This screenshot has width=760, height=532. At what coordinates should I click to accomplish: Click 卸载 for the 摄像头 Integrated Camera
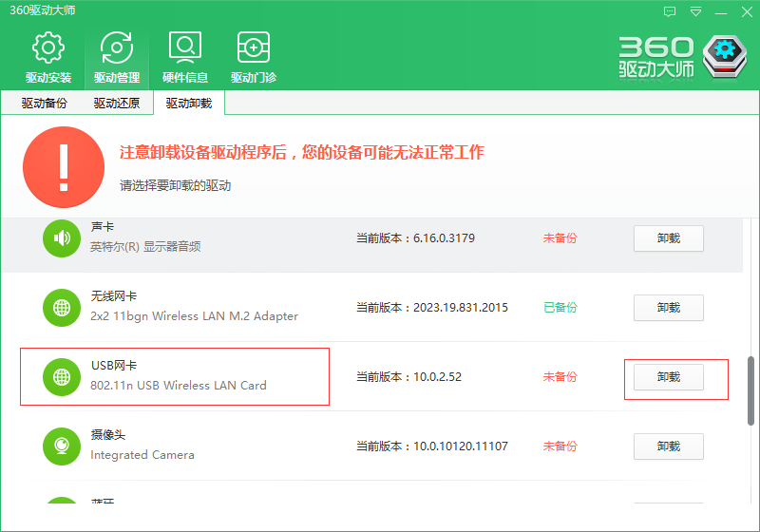tap(669, 446)
